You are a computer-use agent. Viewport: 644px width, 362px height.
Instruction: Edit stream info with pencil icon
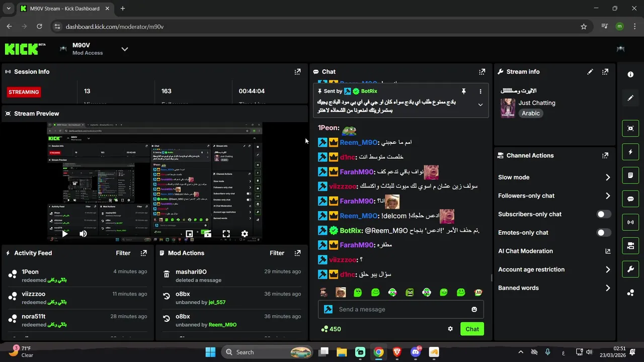pyautogui.click(x=590, y=72)
